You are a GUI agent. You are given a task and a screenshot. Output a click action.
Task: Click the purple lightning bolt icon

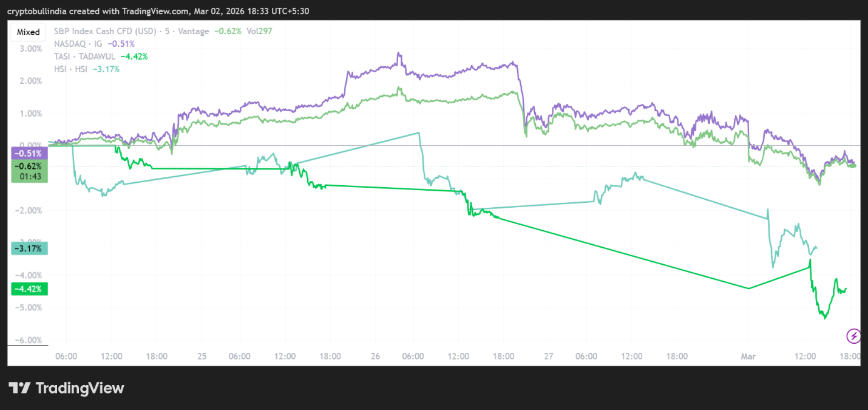point(853,335)
